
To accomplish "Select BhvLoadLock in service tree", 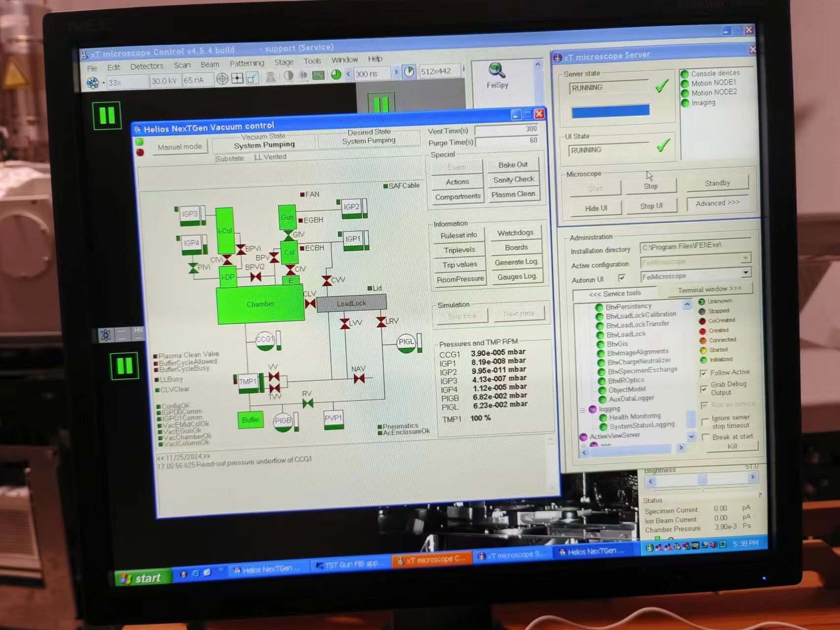I will (626, 334).
